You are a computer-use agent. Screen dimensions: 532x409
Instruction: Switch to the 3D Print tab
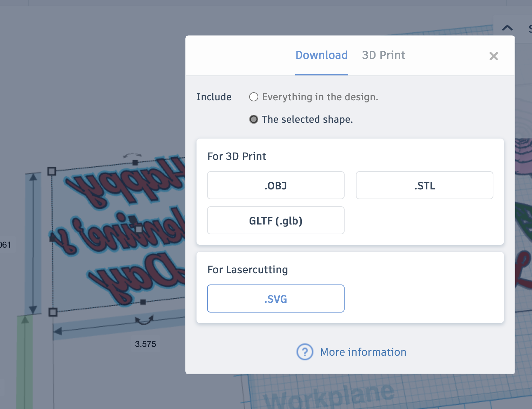point(383,55)
